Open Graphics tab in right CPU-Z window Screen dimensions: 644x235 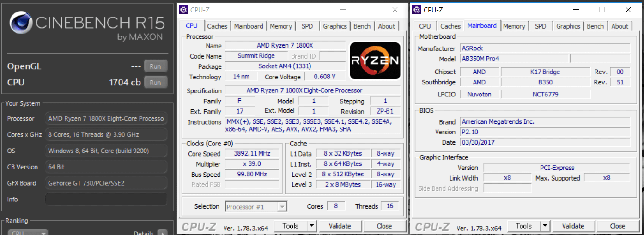568,26
